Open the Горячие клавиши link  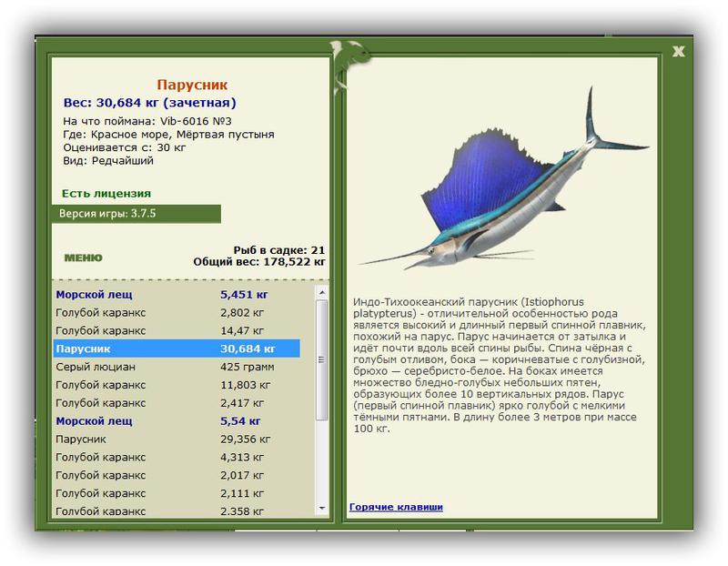point(396,507)
